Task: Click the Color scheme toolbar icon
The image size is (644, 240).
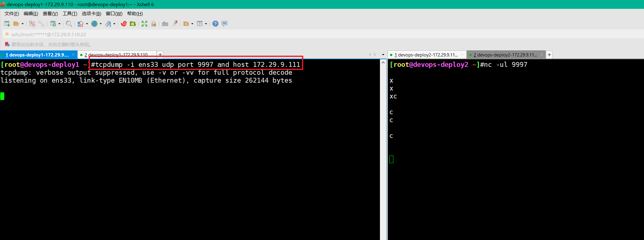Action: pos(80,24)
